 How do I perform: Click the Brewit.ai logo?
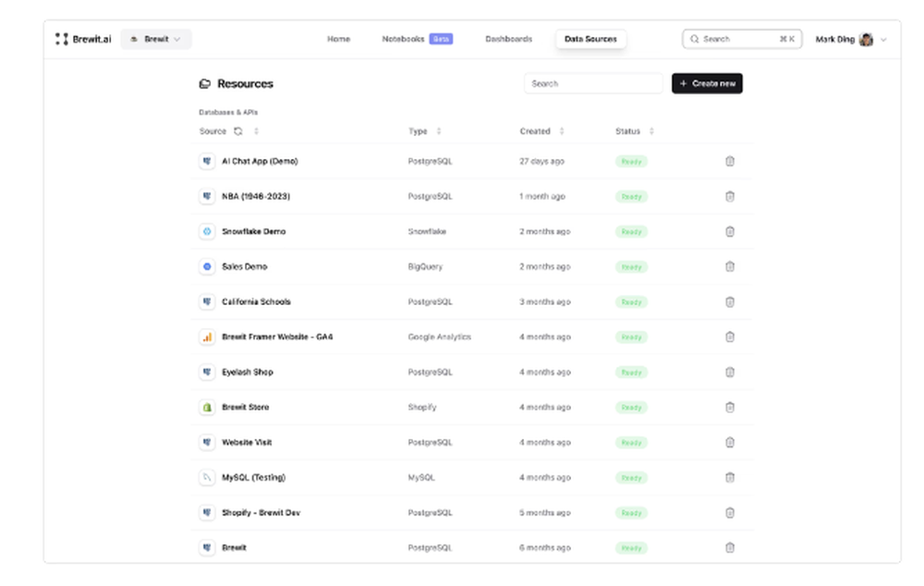pyautogui.click(x=83, y=39)
